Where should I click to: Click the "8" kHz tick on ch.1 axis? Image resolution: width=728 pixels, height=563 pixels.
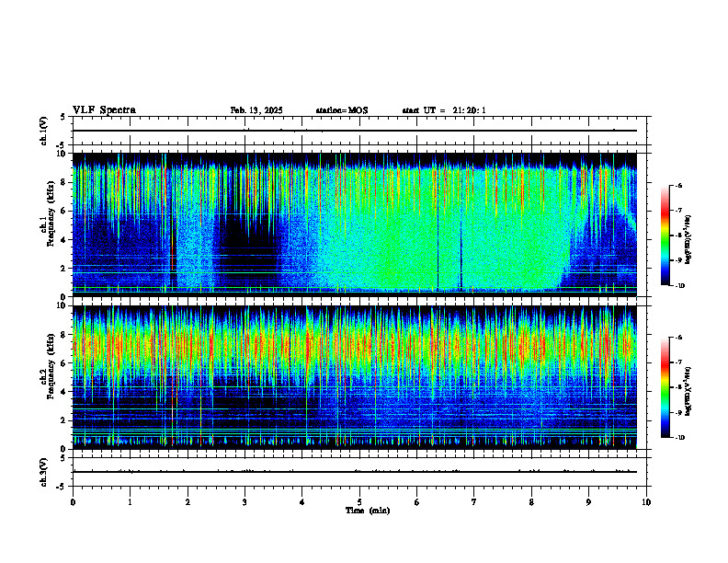tap(63, 182)
